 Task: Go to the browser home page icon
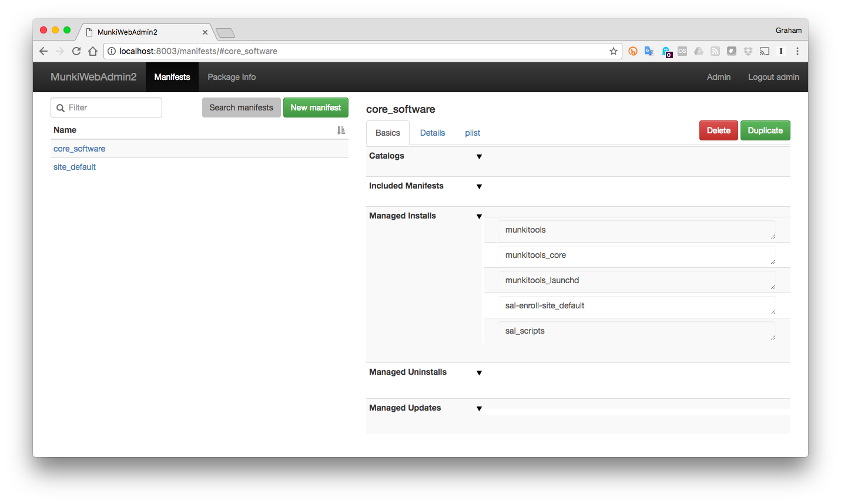pos(93,51)
